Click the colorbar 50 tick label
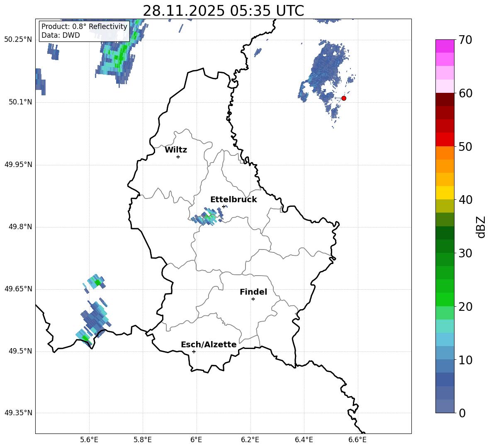491x448 pixels. 465,146
